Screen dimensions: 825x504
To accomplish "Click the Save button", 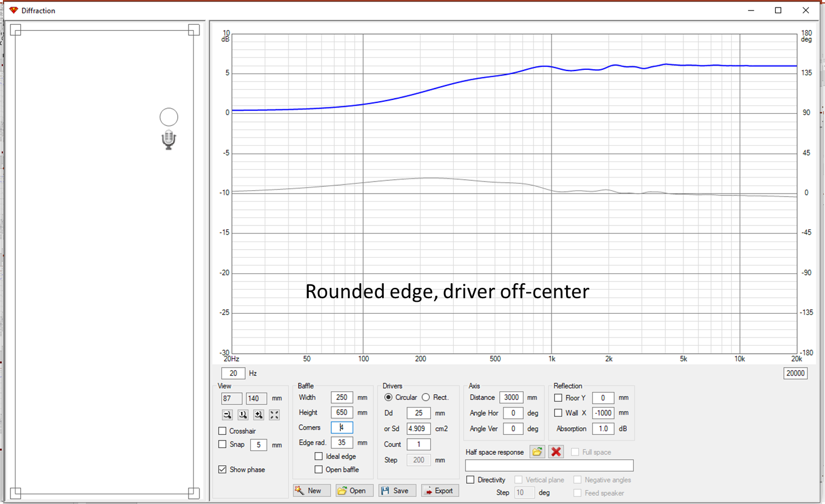I will [397, 491].
